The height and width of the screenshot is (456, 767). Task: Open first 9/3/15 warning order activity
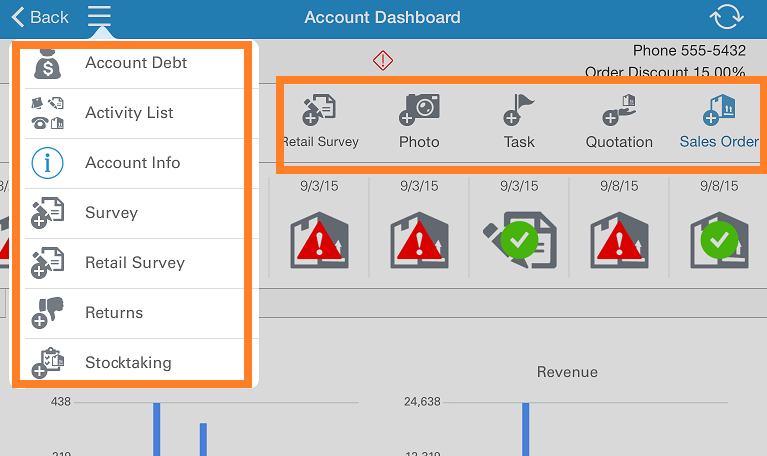click(319, 240)
